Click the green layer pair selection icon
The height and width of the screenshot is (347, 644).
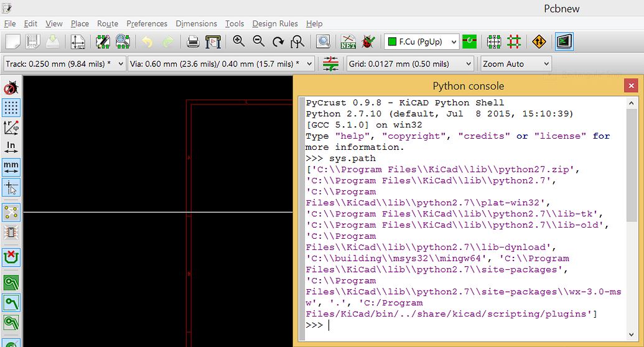(x=469, y=42)
